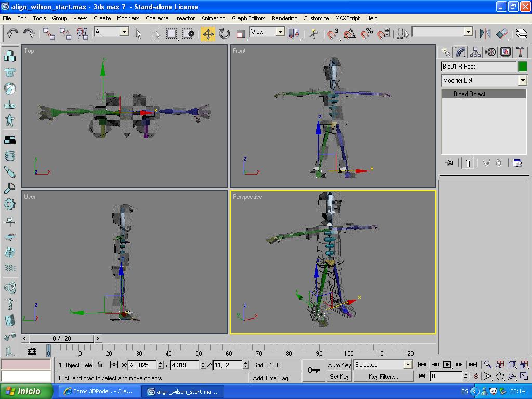This screenshot has height=399, width=532.
Task: Toggle the 3D Snaps magnet button
Action: (x=333, y=34)
